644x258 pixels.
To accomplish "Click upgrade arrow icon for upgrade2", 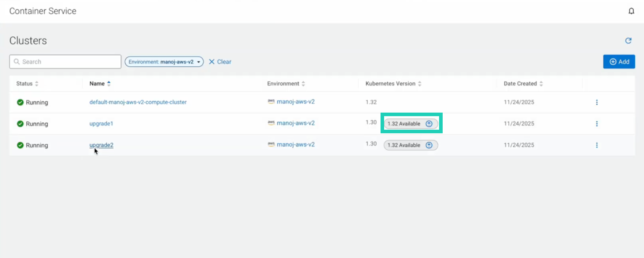I will click(x=429, y=145).
